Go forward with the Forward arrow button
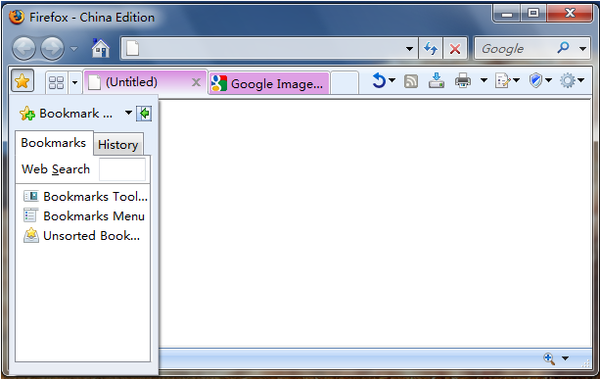The width and height of the screenshot is (600, 379). click(x=52, y=49)
